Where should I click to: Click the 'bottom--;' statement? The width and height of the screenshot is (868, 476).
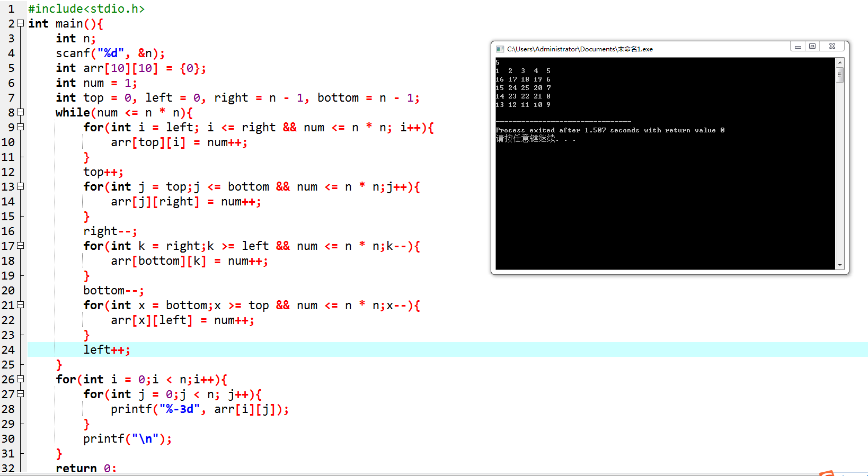click(113, 290)
